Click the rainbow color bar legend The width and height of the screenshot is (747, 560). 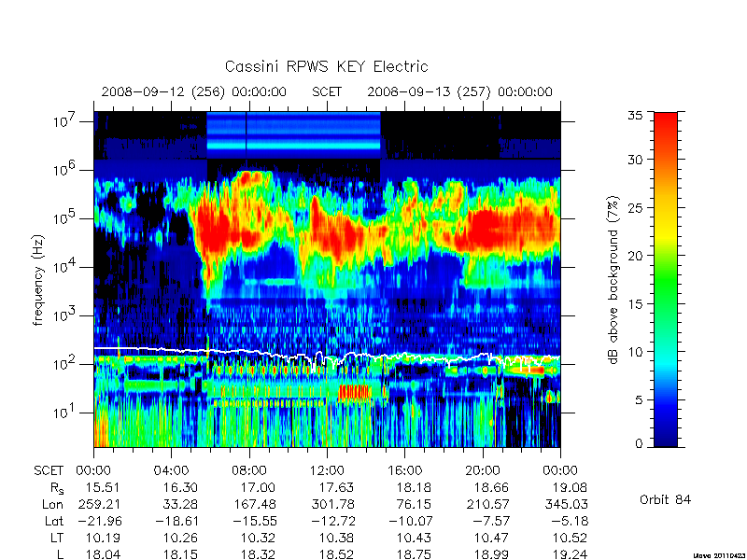point(666,279)
